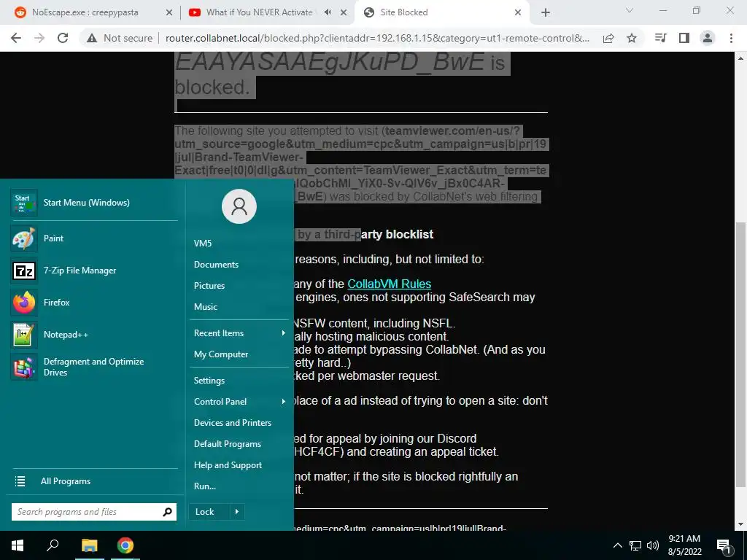Open My Computer
This screenshot has height=560, width=747.
coord(239,354)
